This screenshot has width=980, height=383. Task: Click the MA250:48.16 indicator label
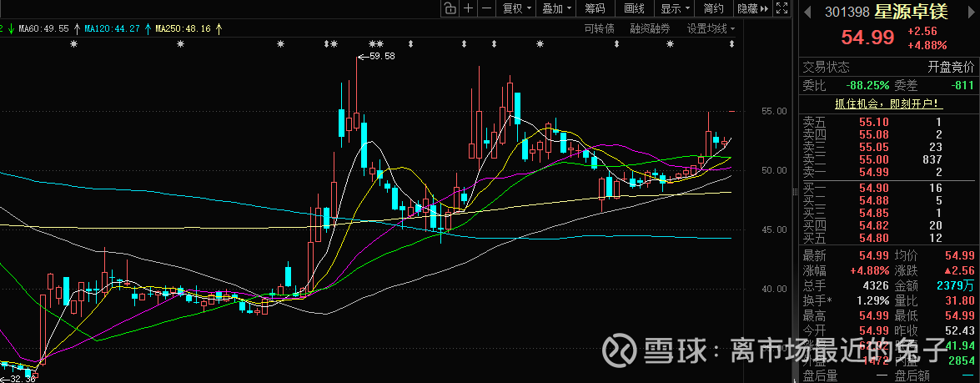[x=183, y=28]
